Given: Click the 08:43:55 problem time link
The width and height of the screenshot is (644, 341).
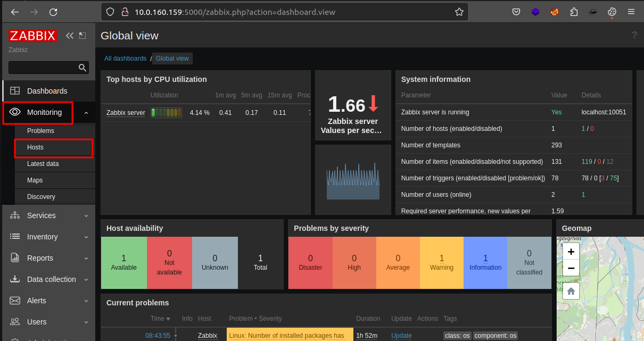Looking at the screenshot, I should tap(158, 336).
